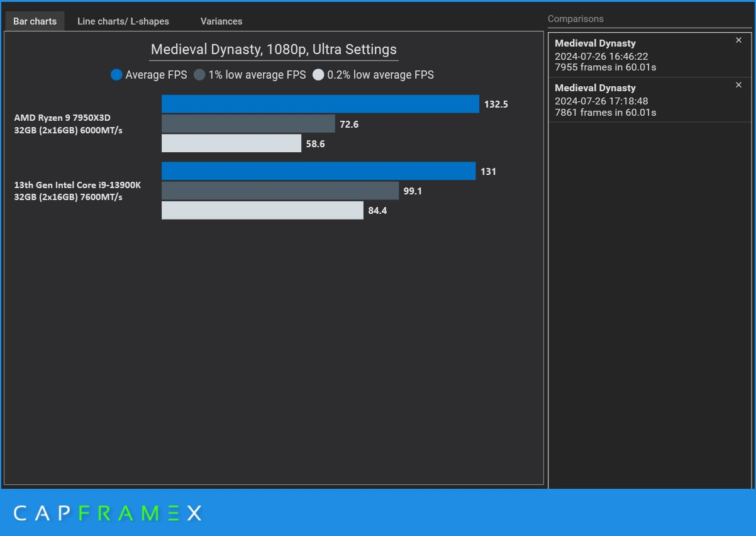Click the Average FPS legend label
The height and width of the screenshot is (536, 756).
pos(156,75)
